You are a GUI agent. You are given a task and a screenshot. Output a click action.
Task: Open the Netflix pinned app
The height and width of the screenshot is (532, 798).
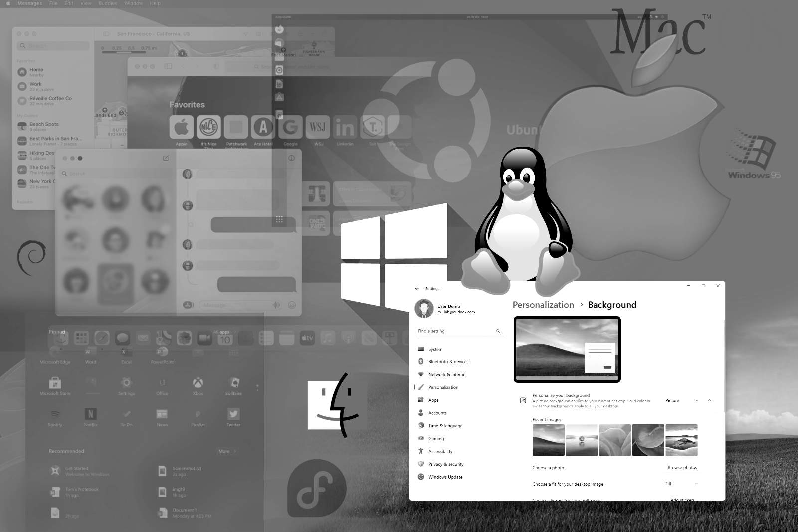point(91,414)
